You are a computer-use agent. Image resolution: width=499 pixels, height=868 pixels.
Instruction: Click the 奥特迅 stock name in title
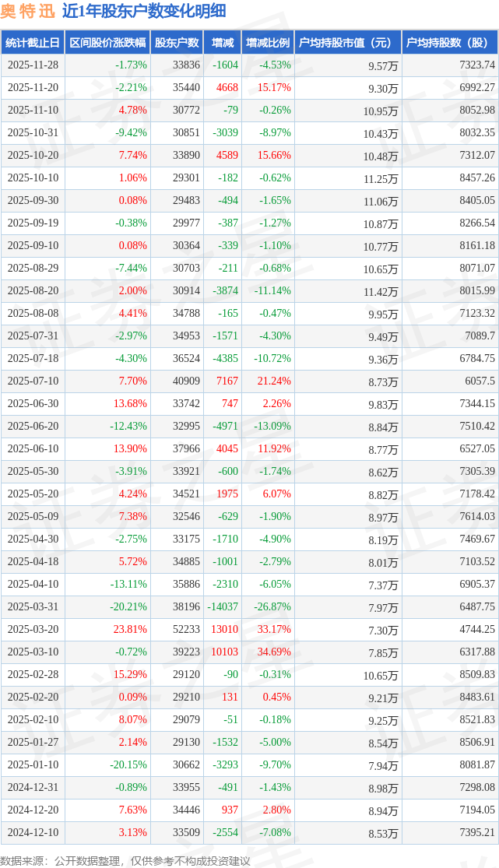27,11
